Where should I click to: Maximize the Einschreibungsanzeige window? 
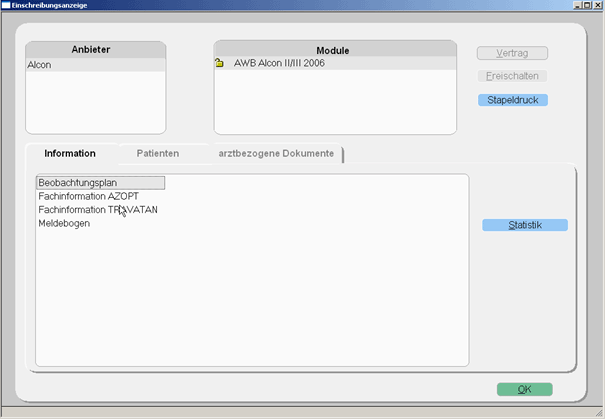(x=587, y=6)
